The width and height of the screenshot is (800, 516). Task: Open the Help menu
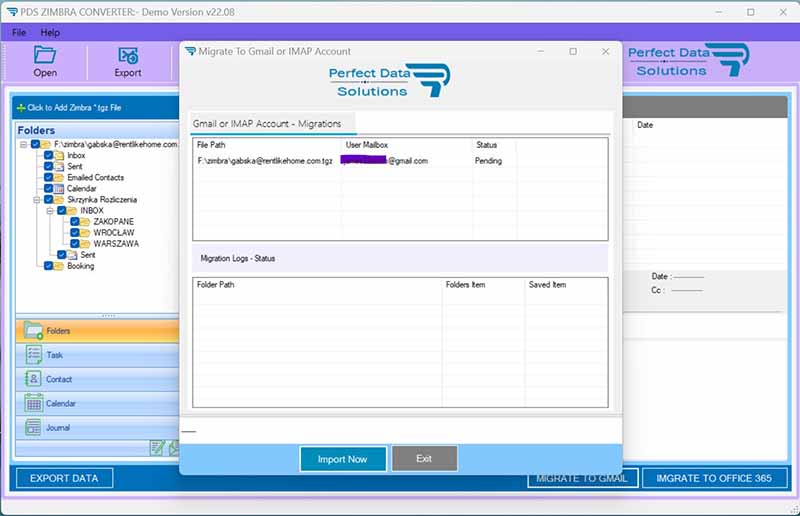pyautogui.click(x=50, y=32)
